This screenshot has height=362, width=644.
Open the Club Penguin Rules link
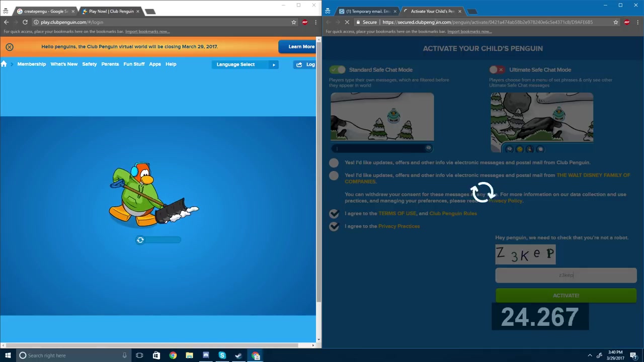453,214
